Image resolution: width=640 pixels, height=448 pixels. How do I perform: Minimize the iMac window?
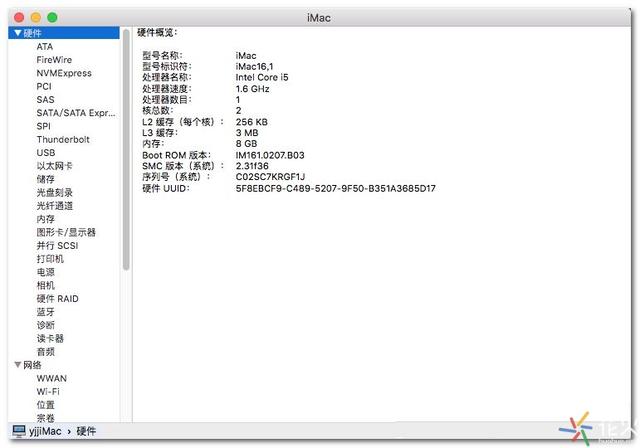pos(36,17)
